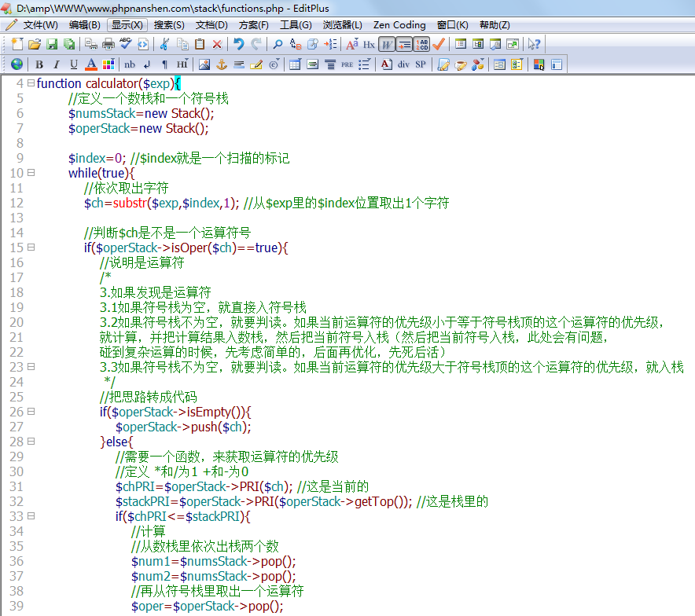Open browser with globe icon
The width and height of the screenshot is (695, 616).
coord(17,64)
